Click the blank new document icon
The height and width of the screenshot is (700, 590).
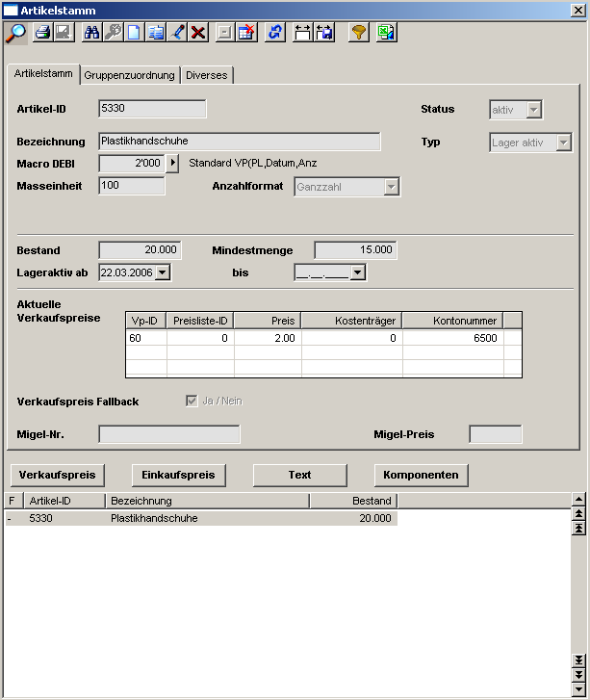point(134,33)
